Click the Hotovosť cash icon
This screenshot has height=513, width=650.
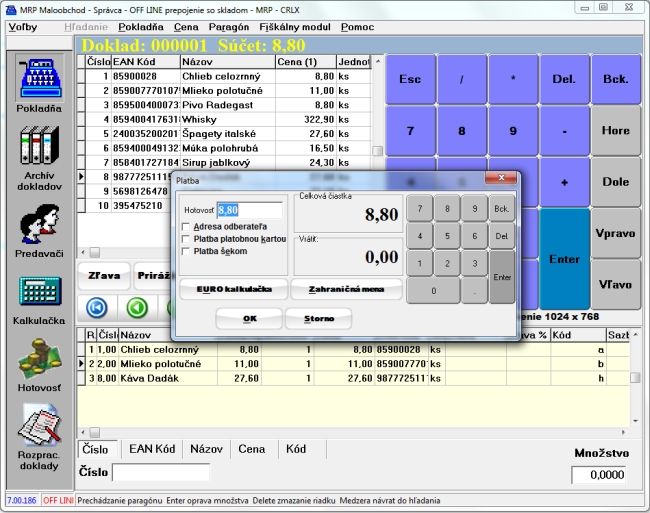(x=39, y=360)
